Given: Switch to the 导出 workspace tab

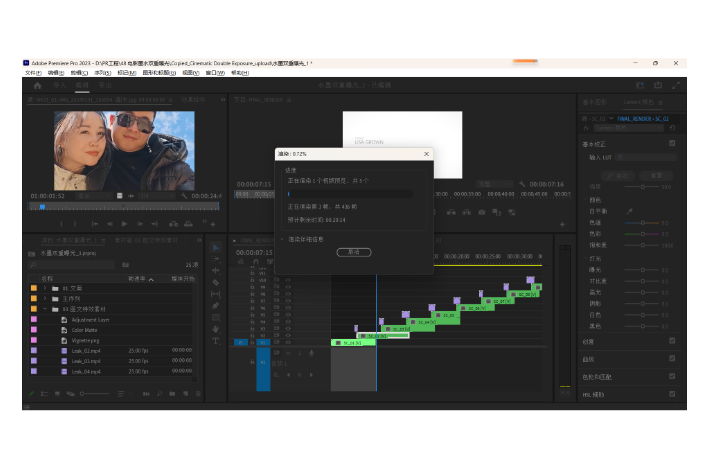Looking at the screenshot, I should click(105, 85).
